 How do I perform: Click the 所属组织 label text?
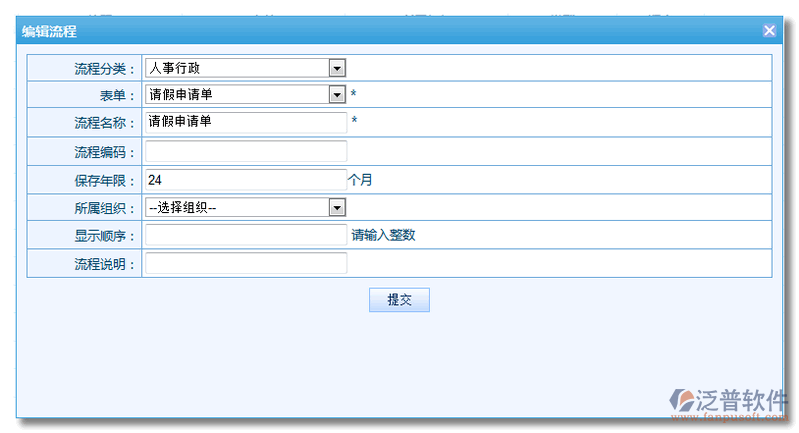[104, 208]
